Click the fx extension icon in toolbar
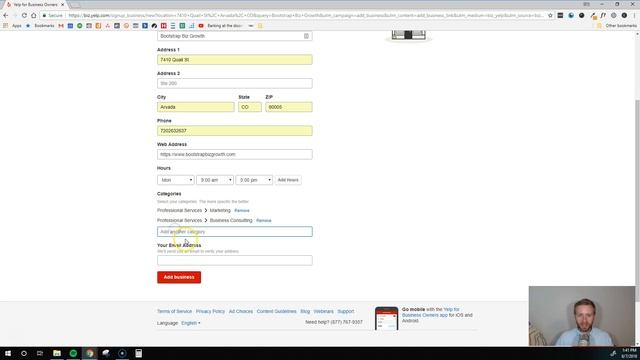640x360 pixels. click(603, 15)
